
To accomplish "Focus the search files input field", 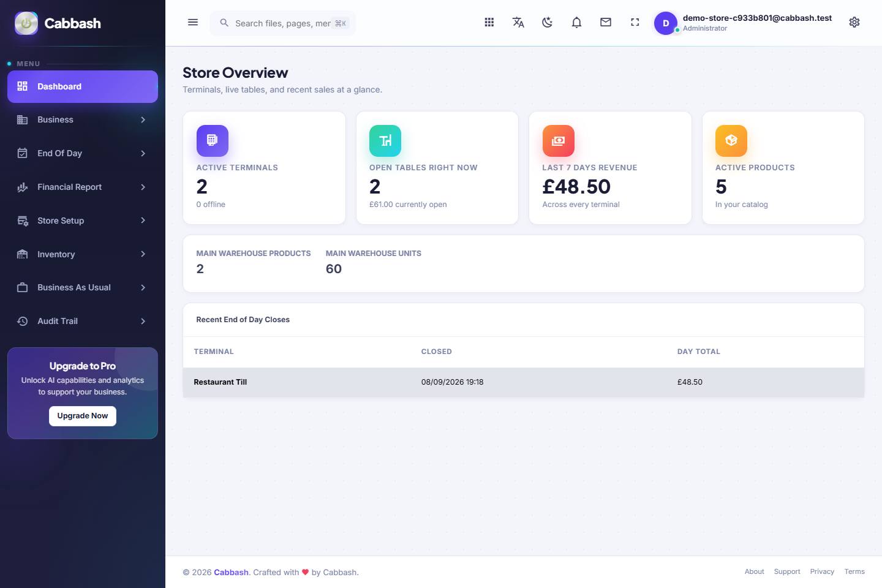I will point(283,23).
